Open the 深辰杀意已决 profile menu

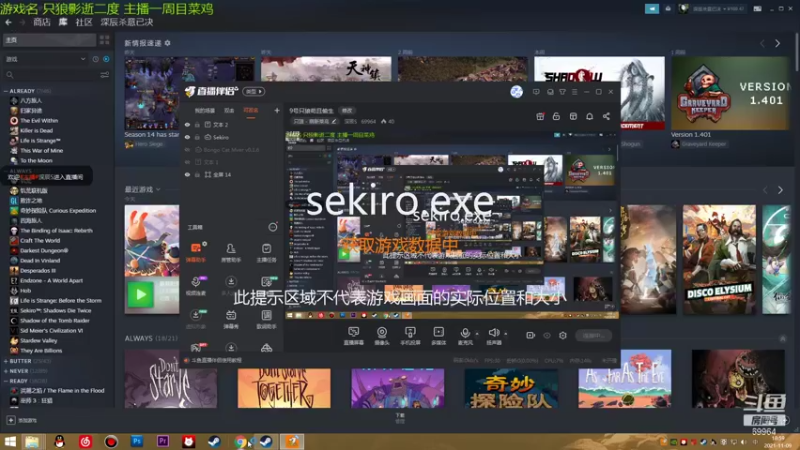point(127,22)
